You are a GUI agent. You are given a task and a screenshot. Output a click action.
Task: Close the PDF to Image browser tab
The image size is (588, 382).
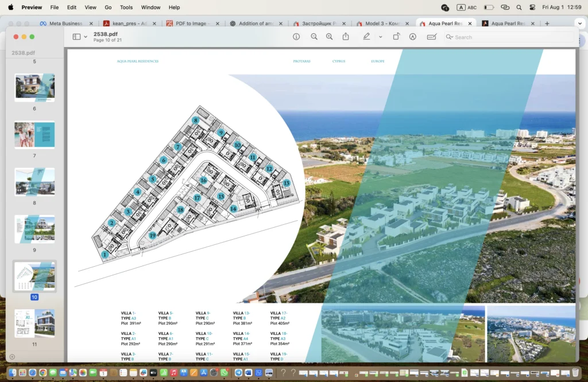[218, 23]
